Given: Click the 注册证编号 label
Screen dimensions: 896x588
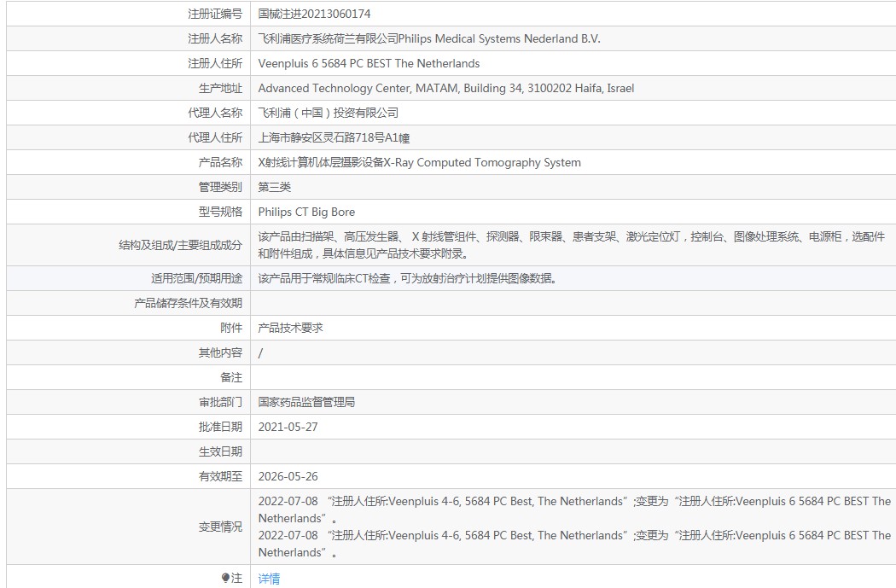Looking at the screenshot, I should 215,14.
